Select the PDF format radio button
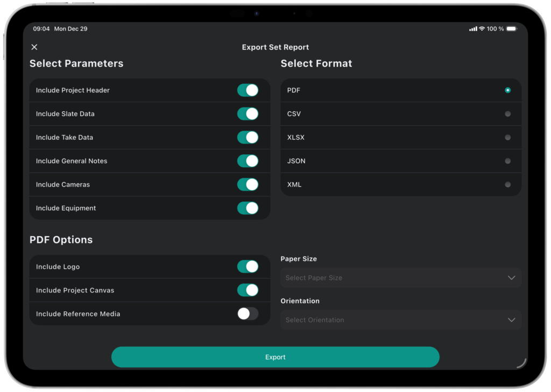The height and width of the screenshot is (392, 551). pyautogui.click(x=507, y=90)
